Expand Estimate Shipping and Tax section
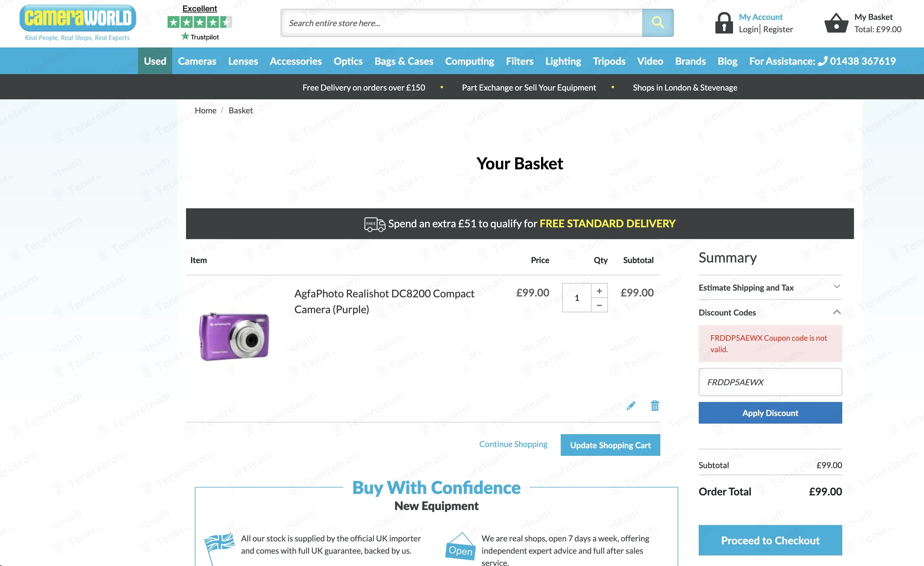924x566 pixels. coord(770,287)
